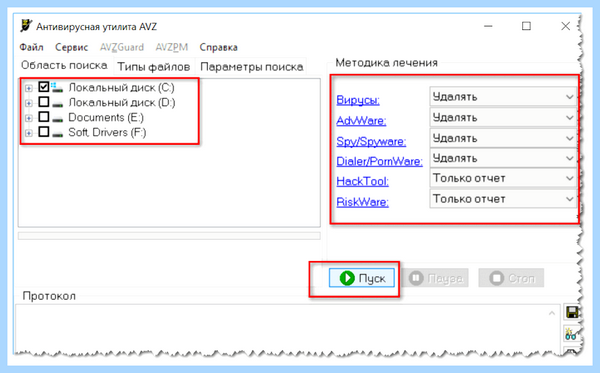Image resolution: width=600 pixels, height=373 pixels.
Task: Click the Local disk (C:) drive icon
Action: 57,88
